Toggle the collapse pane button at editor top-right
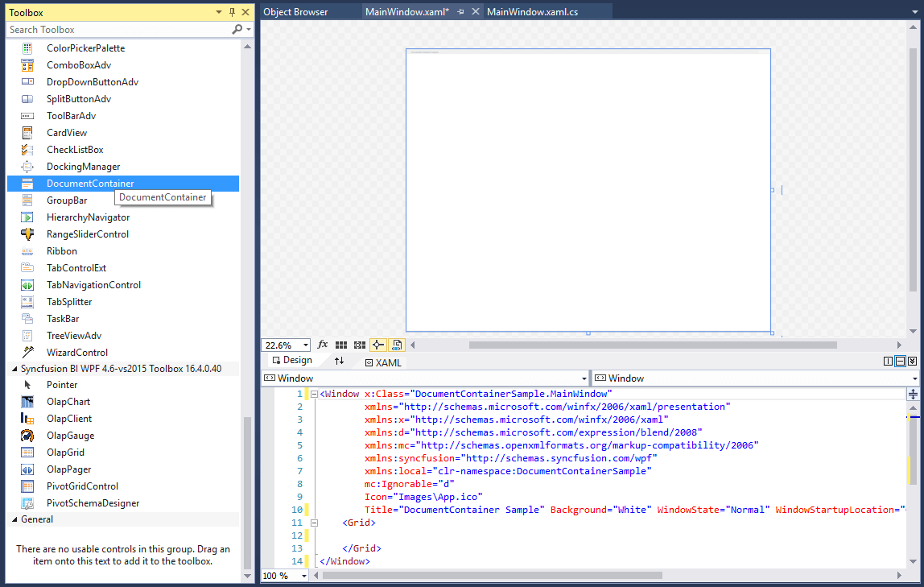 (x=912, y=361)
